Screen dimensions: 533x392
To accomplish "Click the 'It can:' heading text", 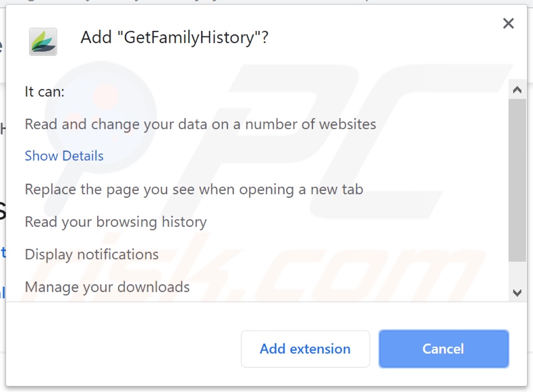I will [45, 91].
